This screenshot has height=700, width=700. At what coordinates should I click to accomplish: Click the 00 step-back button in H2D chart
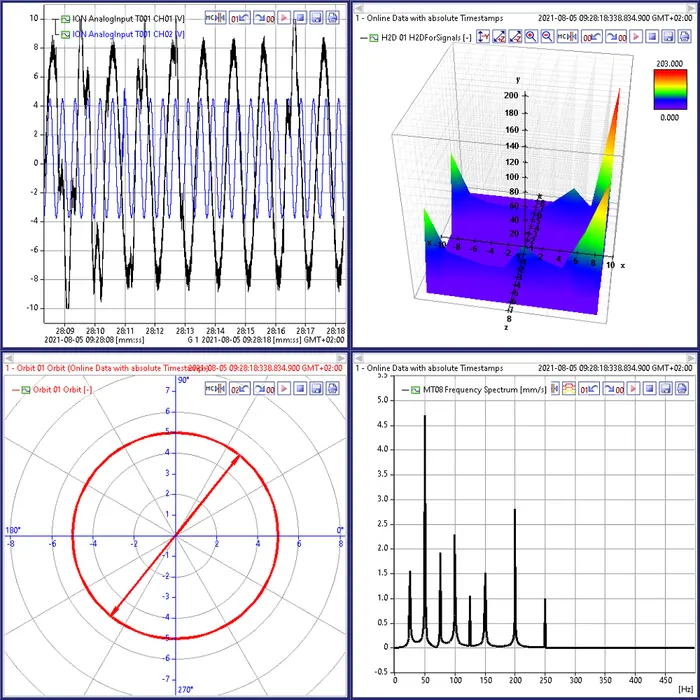592,37
